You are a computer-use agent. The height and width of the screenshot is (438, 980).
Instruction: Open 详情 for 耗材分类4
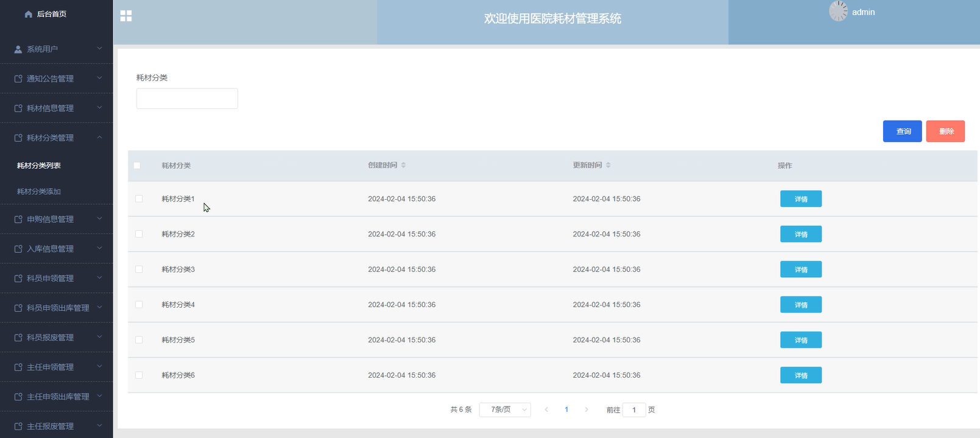click(801, 305)
